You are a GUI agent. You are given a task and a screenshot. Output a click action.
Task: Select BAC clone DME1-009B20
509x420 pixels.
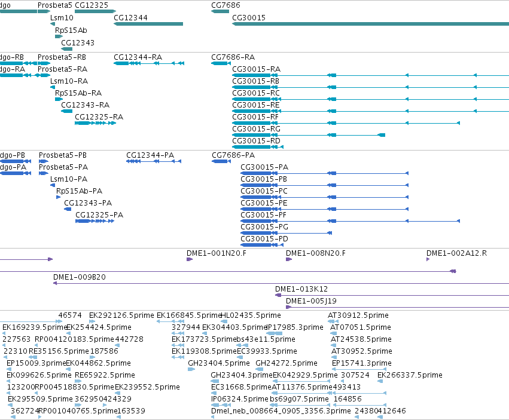click(281, 283)
